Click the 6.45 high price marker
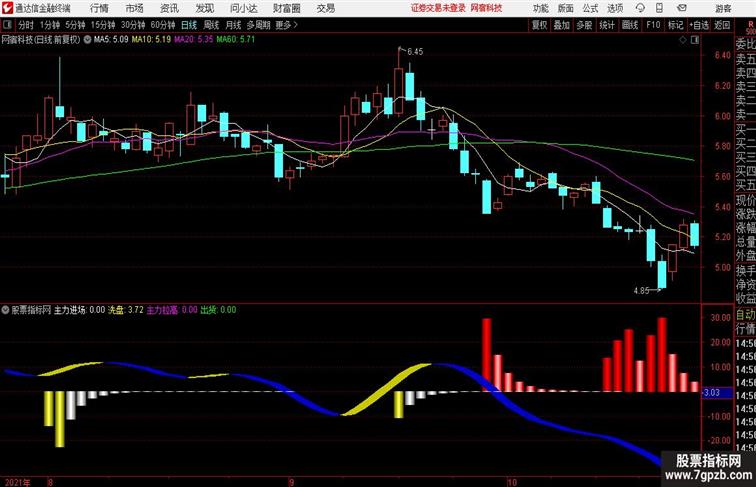 pyautogui.click(x=415, y=52)
